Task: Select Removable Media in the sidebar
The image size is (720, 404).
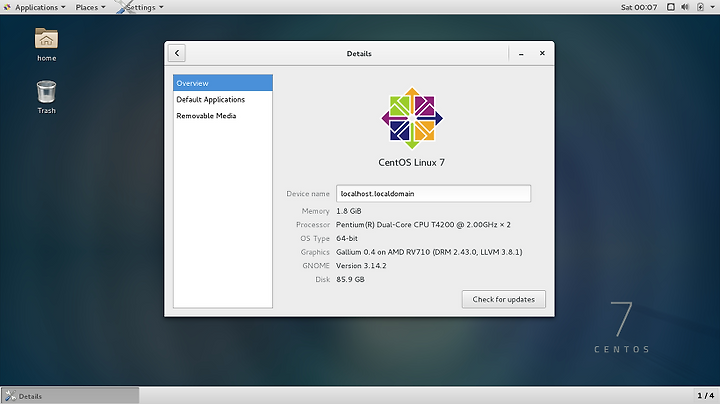Action: (223, 116)
